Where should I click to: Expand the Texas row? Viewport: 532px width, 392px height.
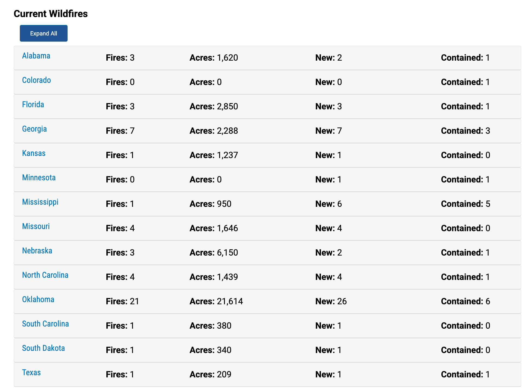[31, 373]
